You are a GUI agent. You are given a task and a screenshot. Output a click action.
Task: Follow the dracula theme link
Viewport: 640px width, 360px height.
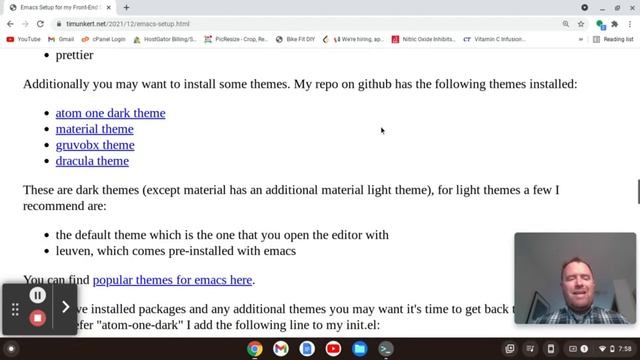tap(92, 161)
